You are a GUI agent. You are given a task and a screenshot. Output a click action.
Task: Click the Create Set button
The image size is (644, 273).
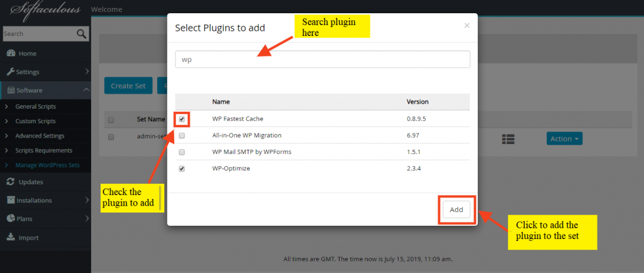[x=128, y=86]
